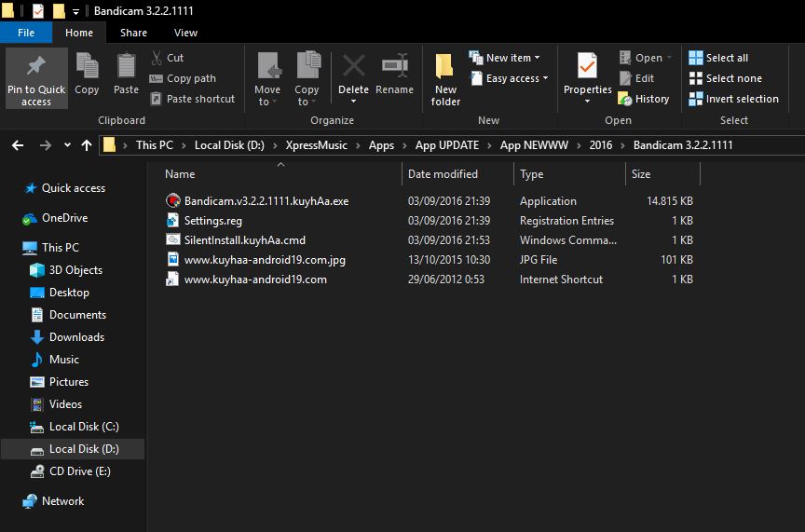Click Apps breadcrumb in address bar
Screen dimensions: 805x532
(381, 145)
